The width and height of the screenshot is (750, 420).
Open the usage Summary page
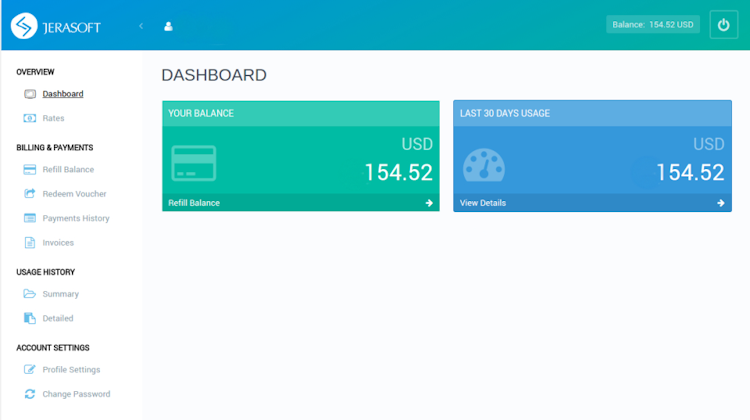click(x=60, y=294)
